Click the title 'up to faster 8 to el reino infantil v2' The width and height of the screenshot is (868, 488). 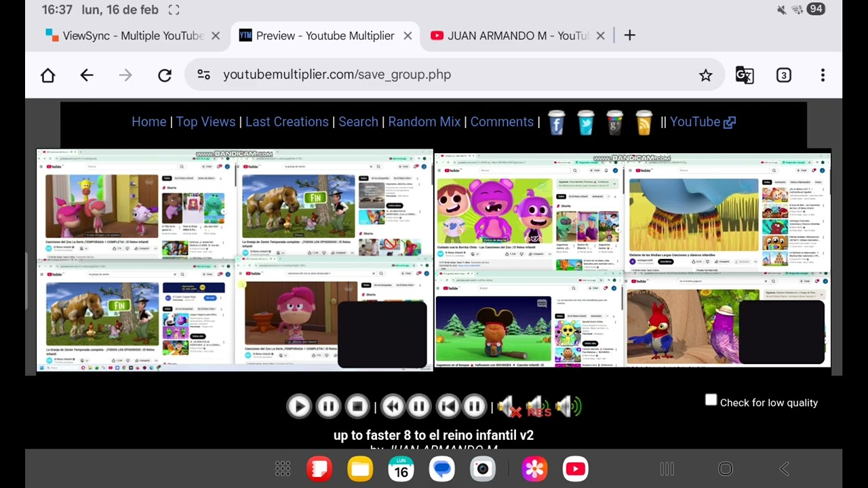point(433,435)
